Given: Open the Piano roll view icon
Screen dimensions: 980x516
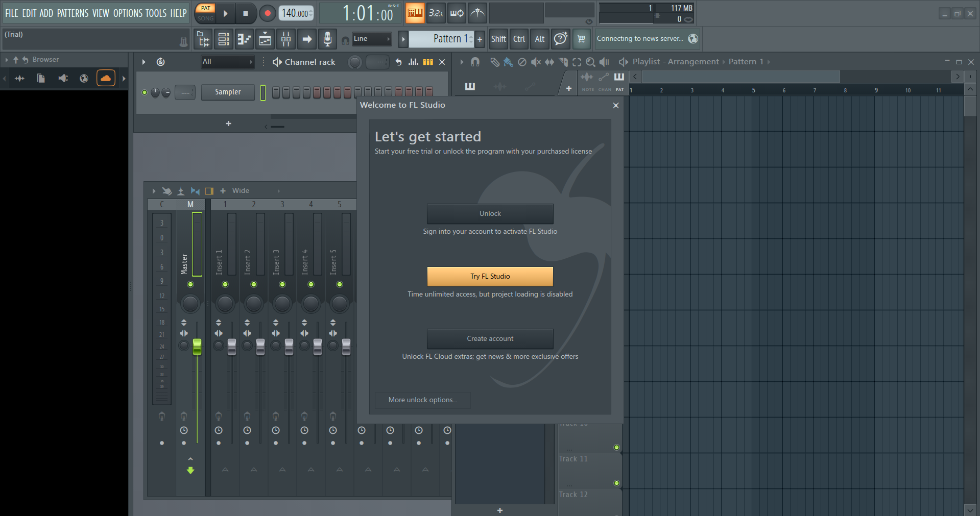Looking at the screenshot, I should (x=244, y=39).
